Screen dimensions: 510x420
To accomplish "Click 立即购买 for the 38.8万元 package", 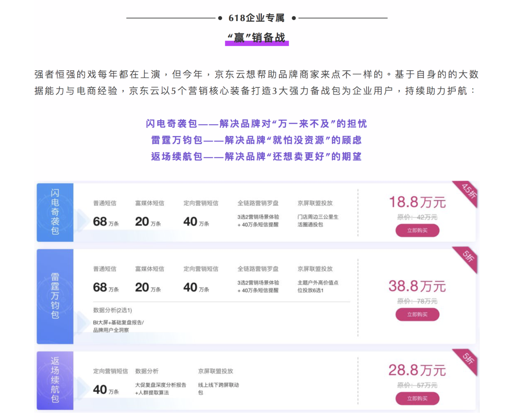I will click(x=417, y=314).
